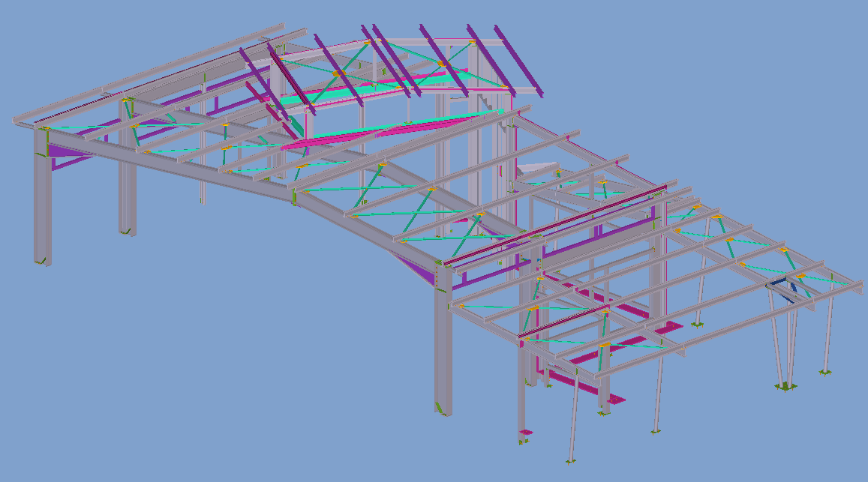This screenshot has height=482, width=868.
Task: Pick the purple haunch at the far-left column
Action: pyautogui.click(x=69, y=157)
